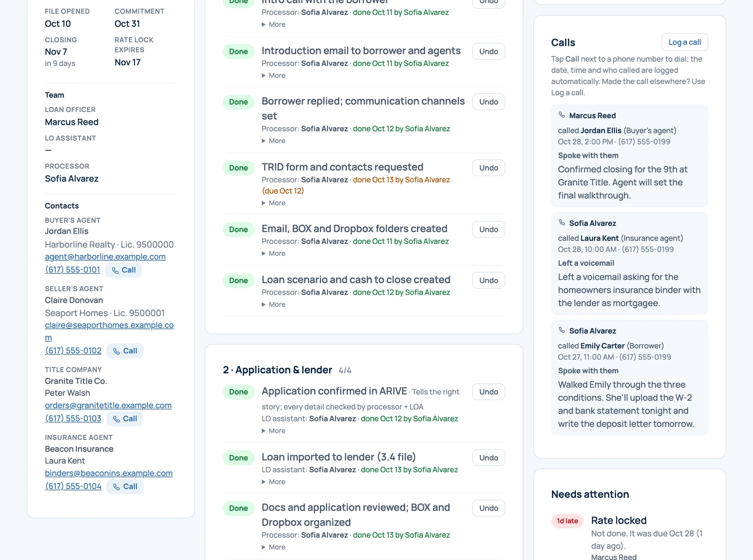Undo Email, BOX and Dropbox folders created
This screenshot has height=560, width=753.
click(489, 230)
